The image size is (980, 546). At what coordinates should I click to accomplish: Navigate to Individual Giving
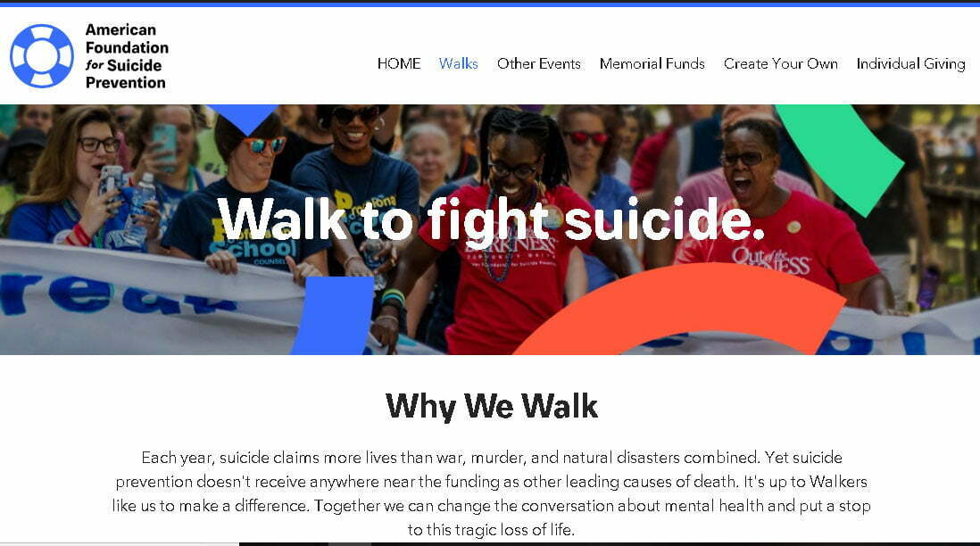910,63
